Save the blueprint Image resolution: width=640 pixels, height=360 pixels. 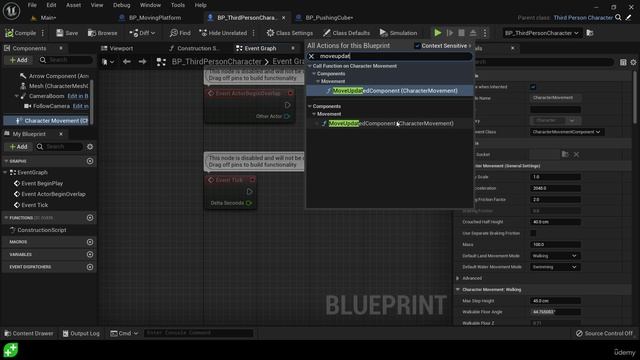[x=67, y=33]
